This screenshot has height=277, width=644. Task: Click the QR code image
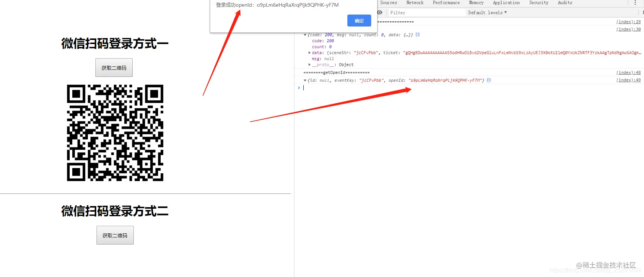coord(115,133)
